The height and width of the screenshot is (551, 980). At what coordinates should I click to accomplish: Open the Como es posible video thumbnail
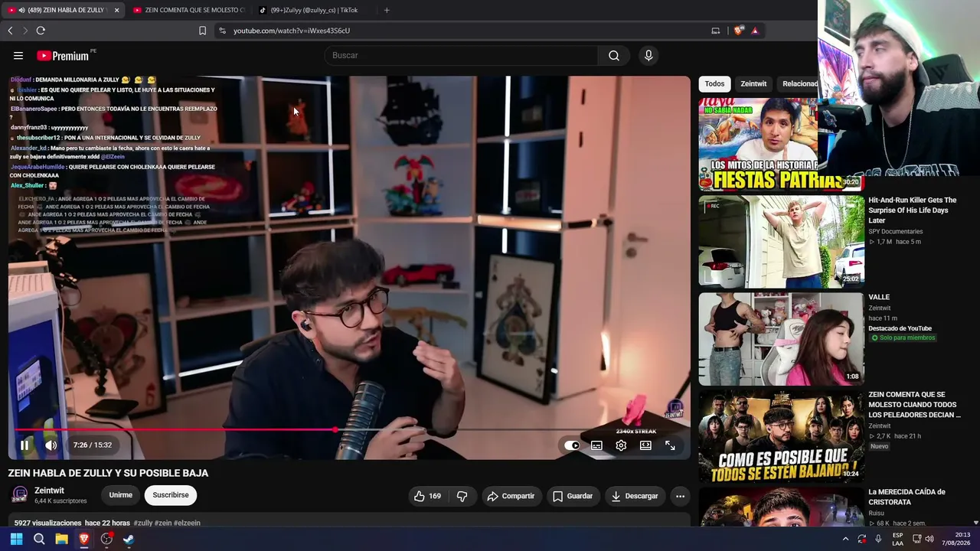click(781, 435)
